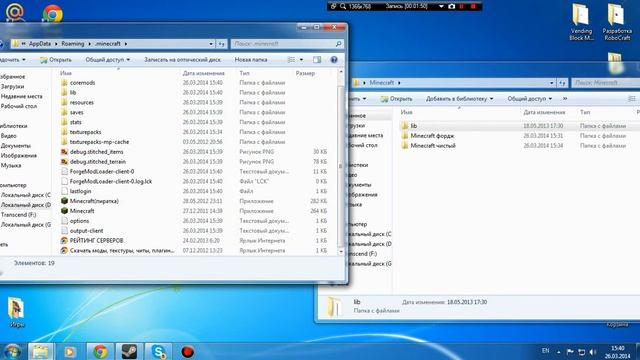Viewport: 640px width, 360px height.
Task: Sort by Имя column in Minecraft window
Action: click(407, 112)
